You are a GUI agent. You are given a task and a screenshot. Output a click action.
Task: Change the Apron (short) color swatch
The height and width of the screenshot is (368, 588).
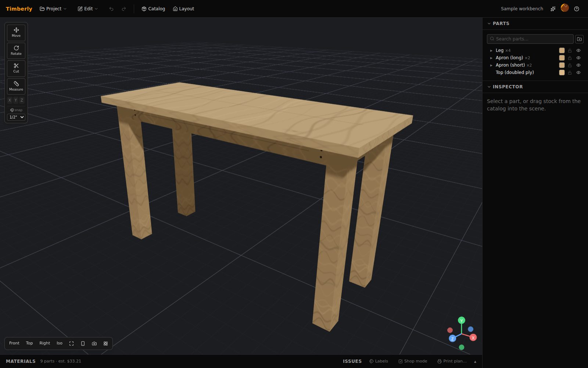[562, 65]
